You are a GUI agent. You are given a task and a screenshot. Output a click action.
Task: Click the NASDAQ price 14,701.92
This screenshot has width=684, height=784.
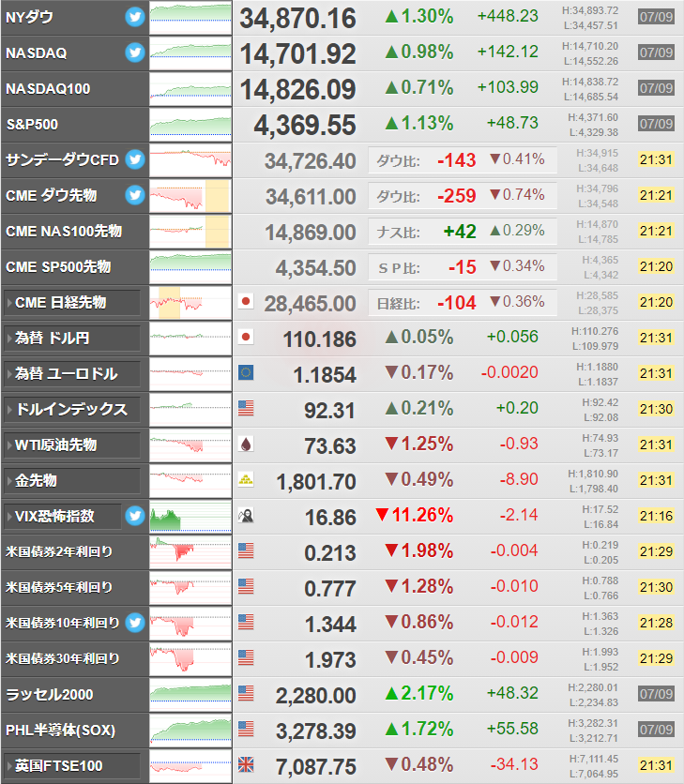[x=297, y=54]
